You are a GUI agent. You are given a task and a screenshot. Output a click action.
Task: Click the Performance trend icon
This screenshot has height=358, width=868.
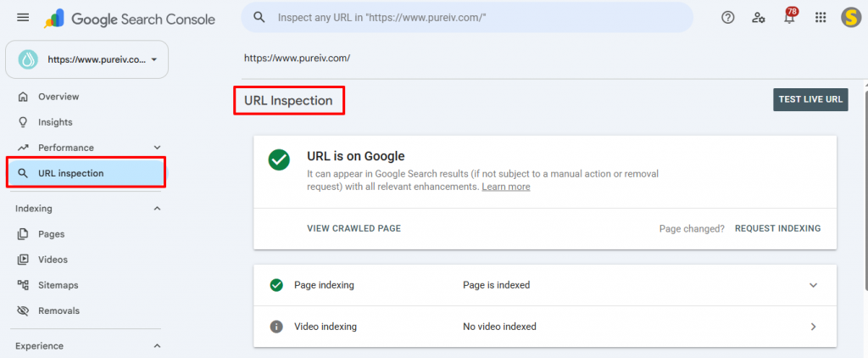tap(23, 148)
